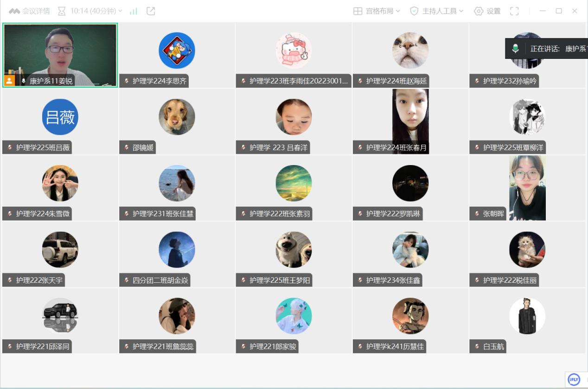Open the 会议详情 meeting details
Image resolution: width=588 pixels, height=389 pixels.
(x=30, y=11)
